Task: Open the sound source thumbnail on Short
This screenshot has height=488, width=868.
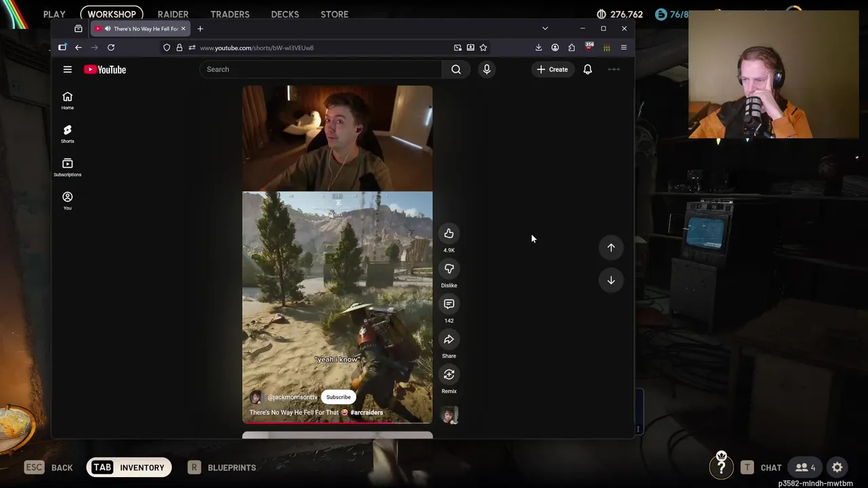Action: [x=449, y=415]
